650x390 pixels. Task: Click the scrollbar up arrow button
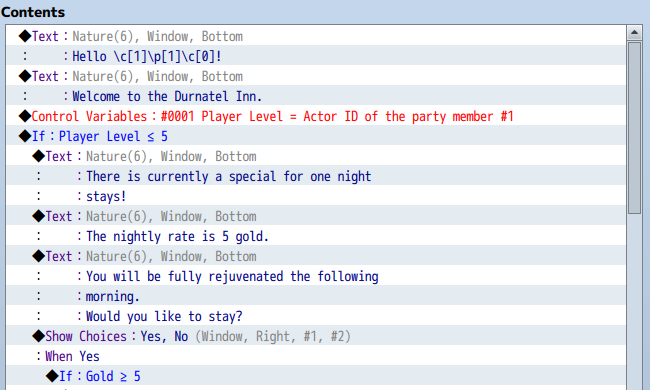coord(634,32)
